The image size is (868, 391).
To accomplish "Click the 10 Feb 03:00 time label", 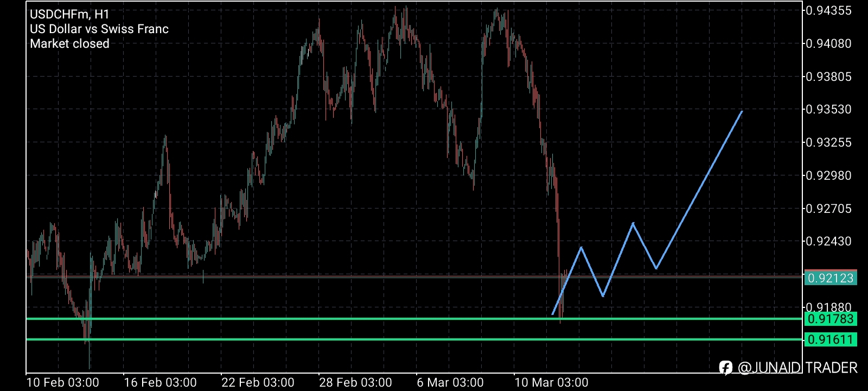I will (62, 382).
